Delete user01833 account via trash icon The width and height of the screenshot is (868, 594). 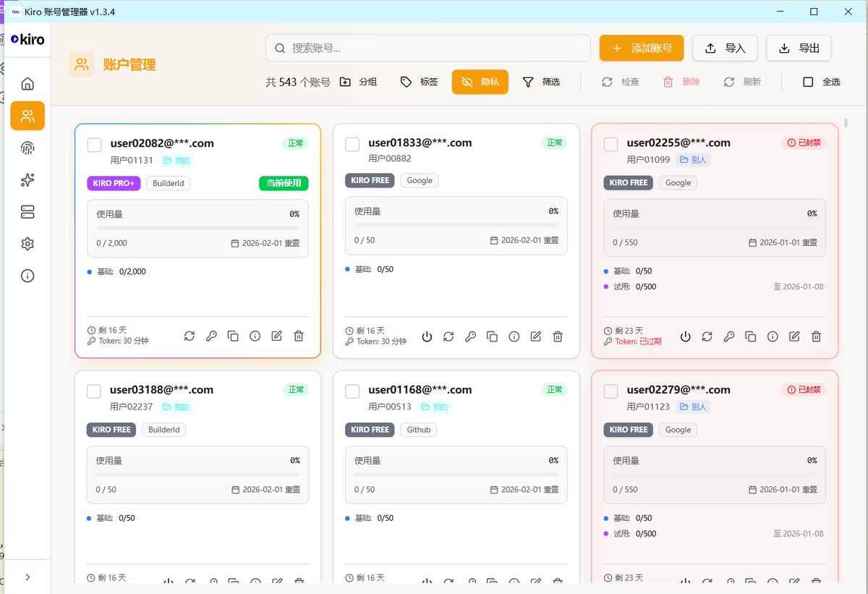click(x=557, y=336)
